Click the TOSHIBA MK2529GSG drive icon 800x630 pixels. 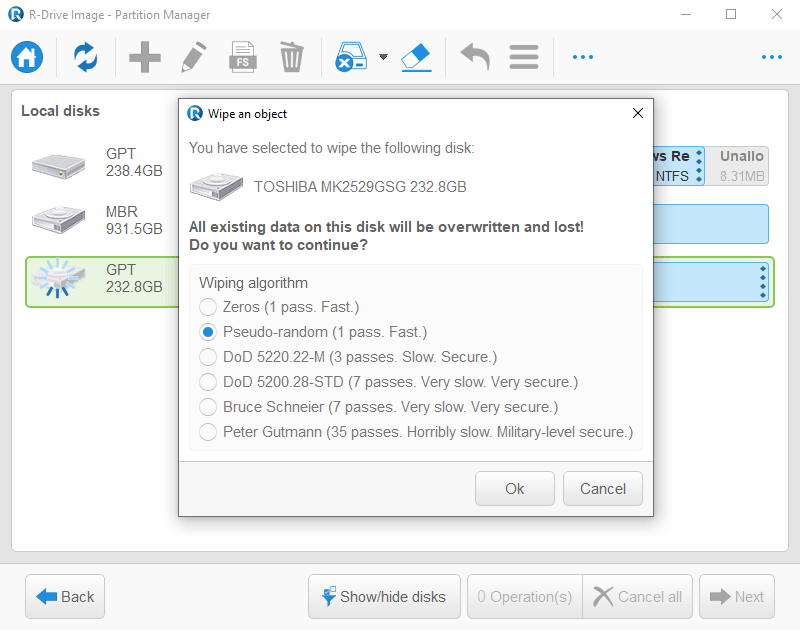coord(216,186)
